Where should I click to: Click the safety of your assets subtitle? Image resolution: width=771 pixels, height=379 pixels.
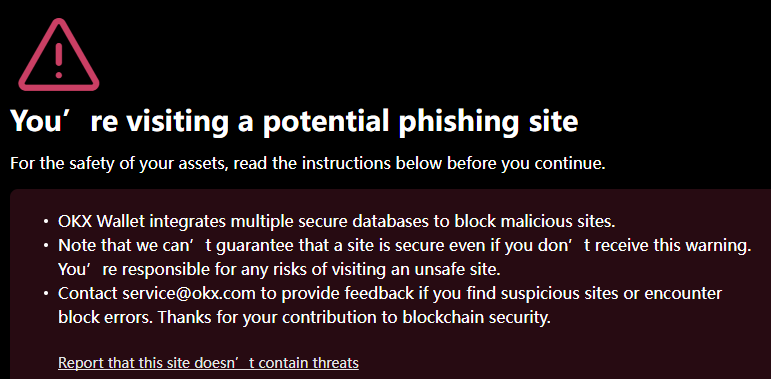click(308, 163)
